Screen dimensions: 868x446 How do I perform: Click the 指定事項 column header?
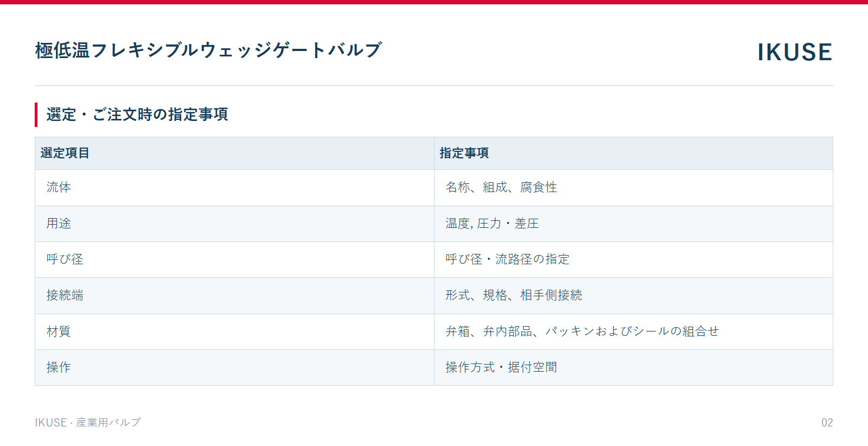[x=634, y=154]
